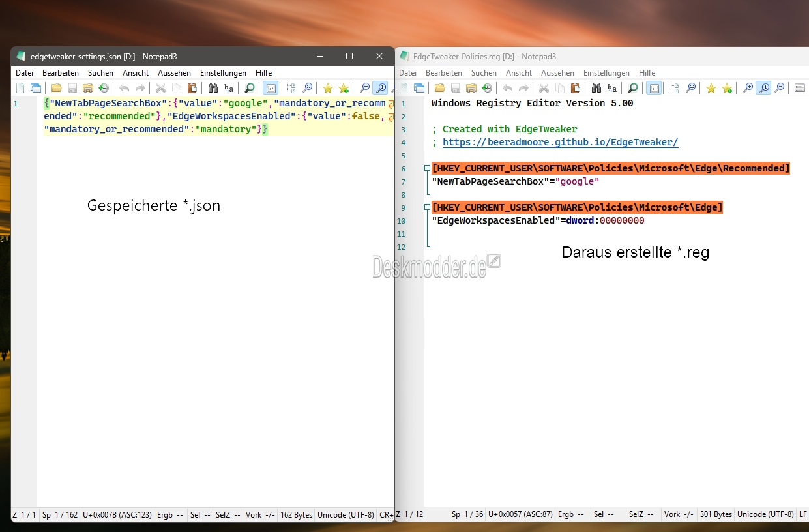
Task: Click Replace 'ba' icon in json window
Action: tap(228, 88)
